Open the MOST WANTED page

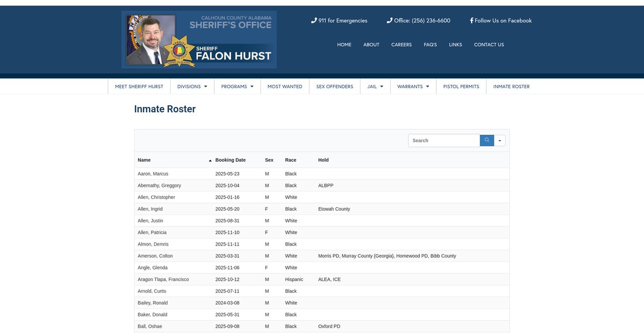pos(285,86)
